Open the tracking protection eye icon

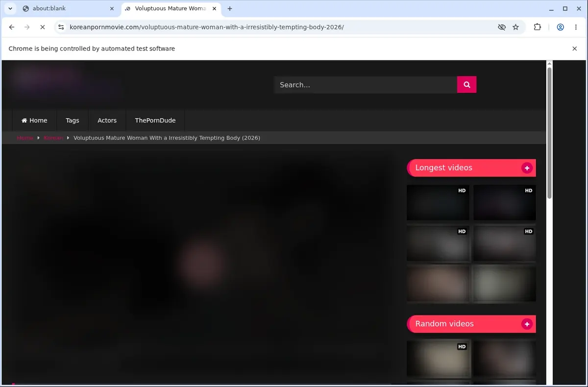(x=502, y=27)
